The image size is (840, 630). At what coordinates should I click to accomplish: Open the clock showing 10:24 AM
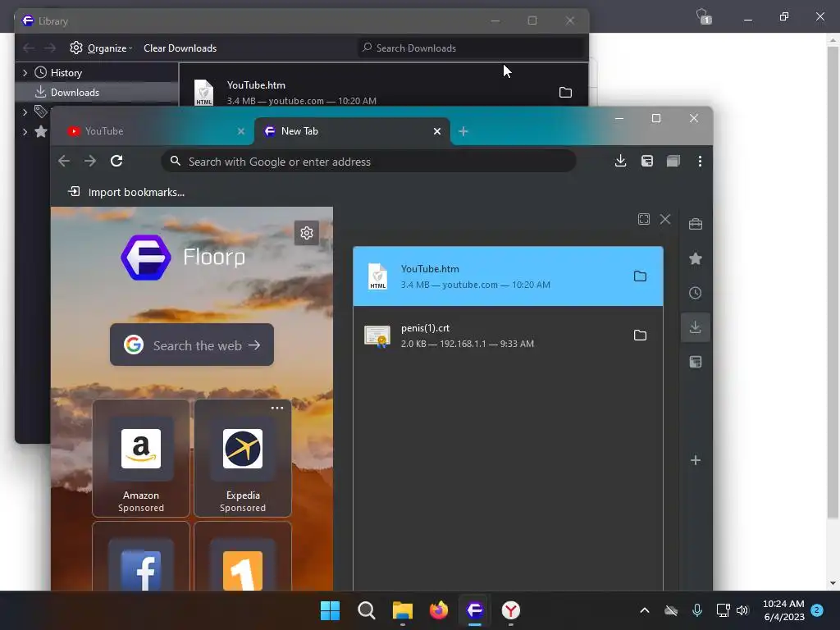[783, 610]
